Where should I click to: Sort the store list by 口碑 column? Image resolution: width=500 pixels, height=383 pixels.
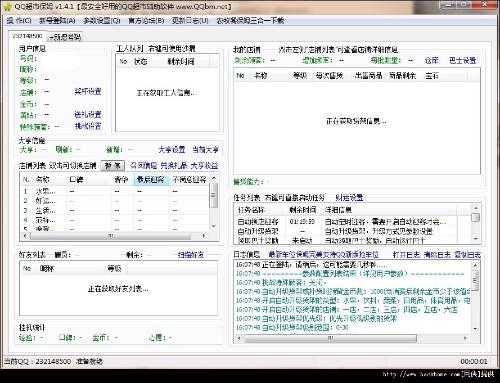click(x=89, y=180)
